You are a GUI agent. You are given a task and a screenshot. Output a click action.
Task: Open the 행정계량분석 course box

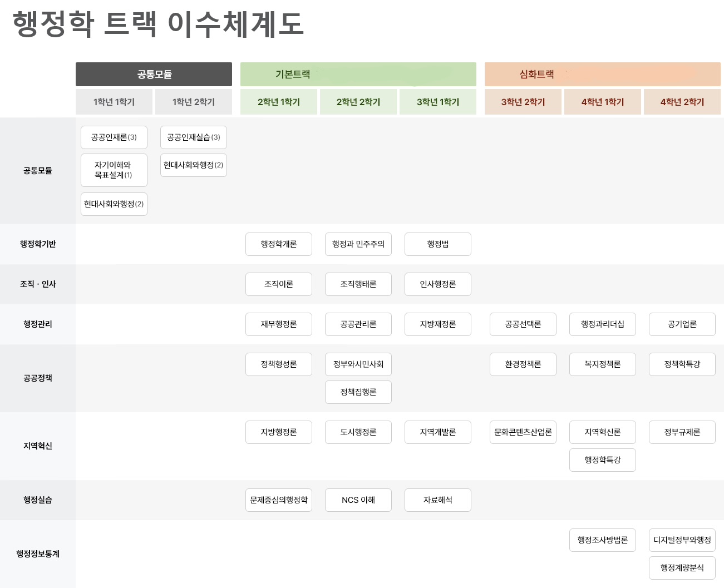[682, 568]
